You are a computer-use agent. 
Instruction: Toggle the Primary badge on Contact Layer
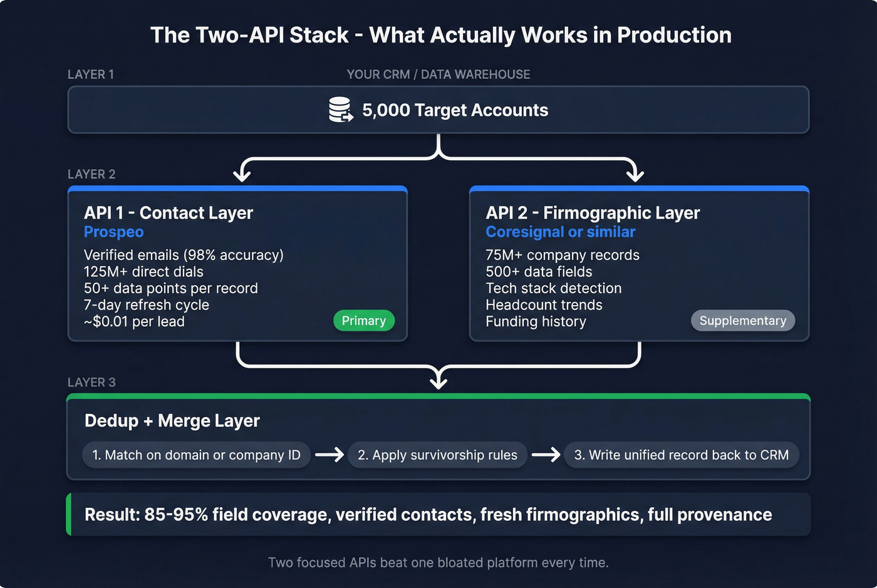tap(364, 321)
